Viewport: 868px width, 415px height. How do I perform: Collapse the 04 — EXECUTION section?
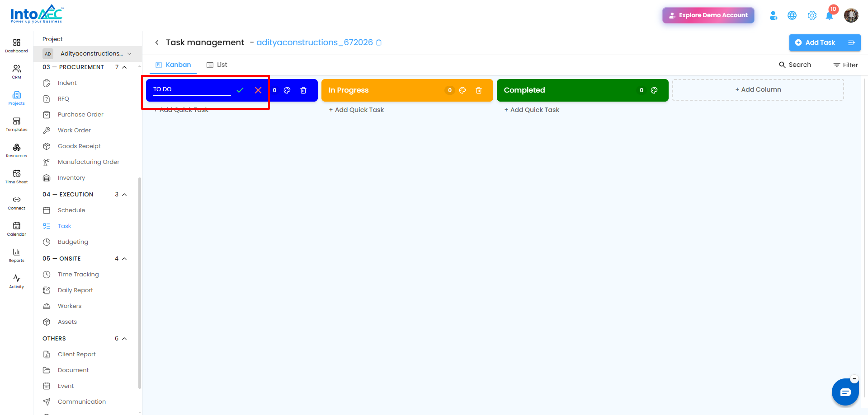(124, 195)
